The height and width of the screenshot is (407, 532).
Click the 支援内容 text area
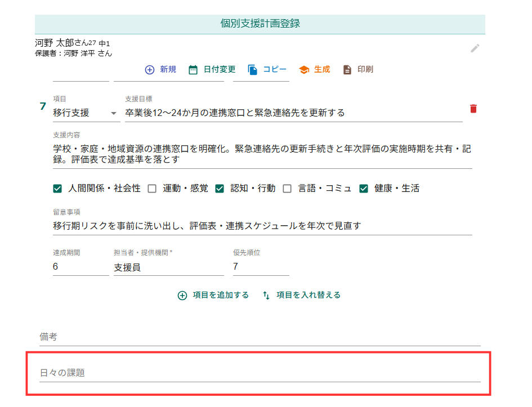coord(262,154)
